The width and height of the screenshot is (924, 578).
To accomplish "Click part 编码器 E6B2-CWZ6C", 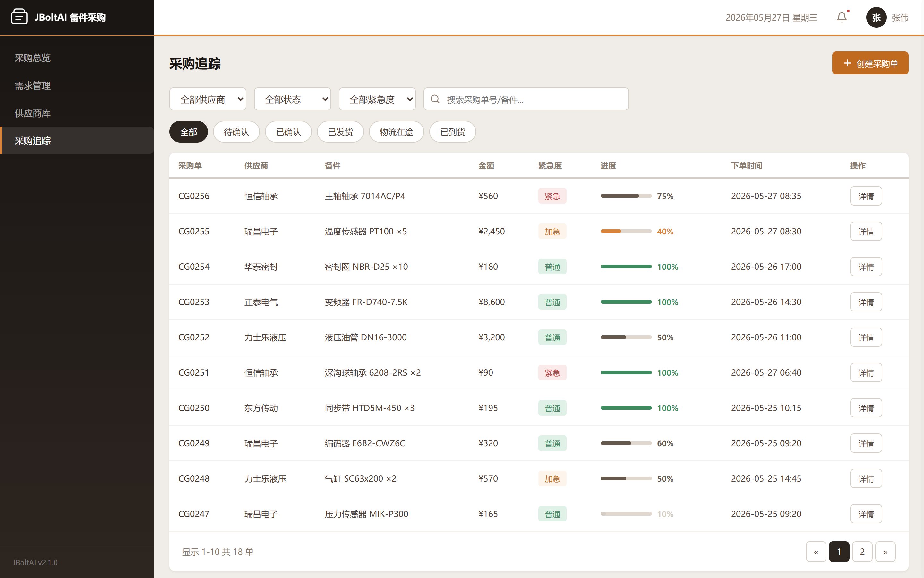I will [365, 443].
